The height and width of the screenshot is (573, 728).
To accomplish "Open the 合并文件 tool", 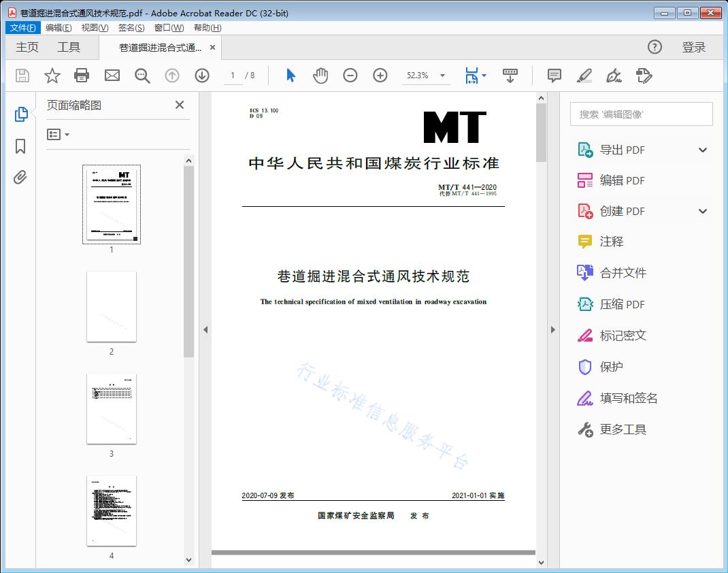I will click(x=623, y=273).
